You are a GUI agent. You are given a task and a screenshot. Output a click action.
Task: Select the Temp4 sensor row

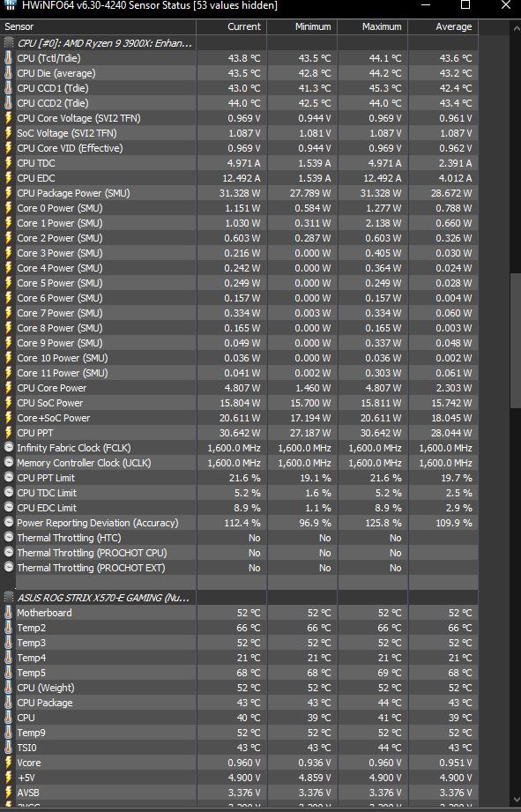[239, 659]
